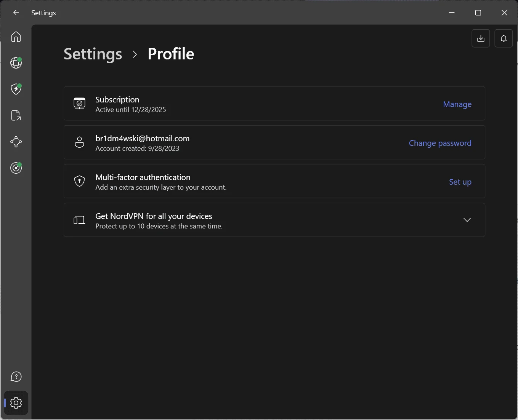Maximize the Settings window
The height and width of the screenshot is (420, 518).
(x=478, y=13)
